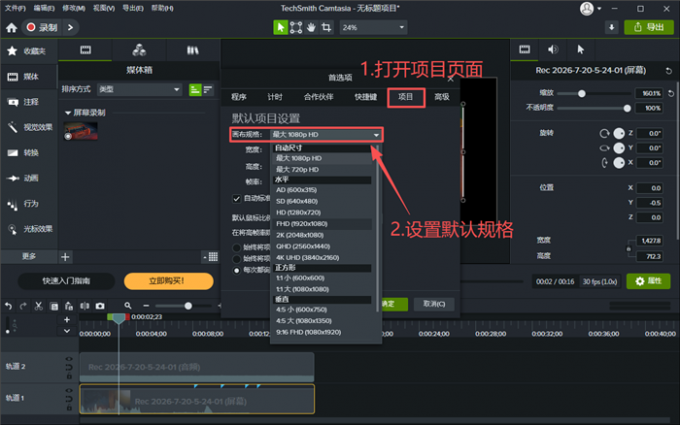The height and width of the screenshot is (425, 680).
Task: Open the 行为 behaviors panel
Action: [29, 203]
